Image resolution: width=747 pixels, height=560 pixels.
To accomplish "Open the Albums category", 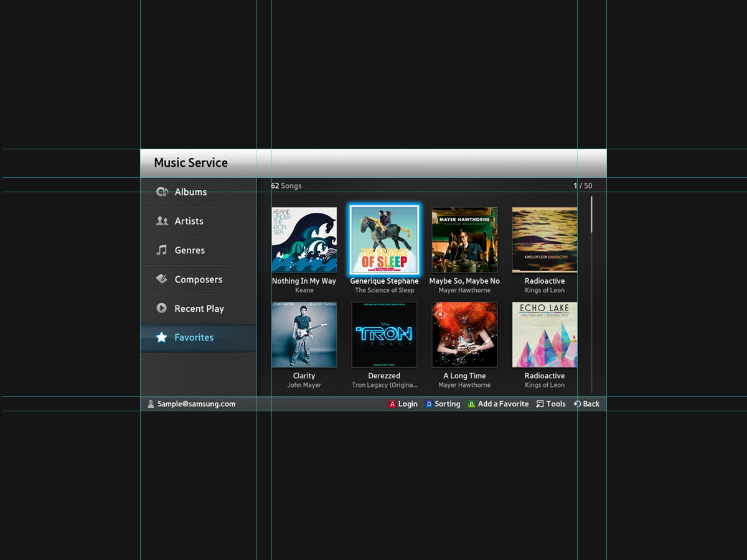I will click(199, 192).
